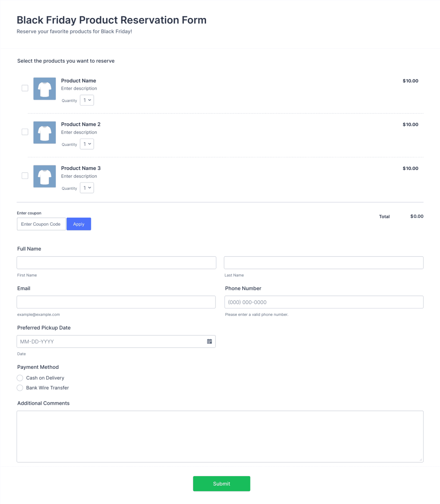The width and height of the screenshot is (440, 504).
Task: Click the chevron on Product Name 2 quantity
Action: (x=89, y=144)
